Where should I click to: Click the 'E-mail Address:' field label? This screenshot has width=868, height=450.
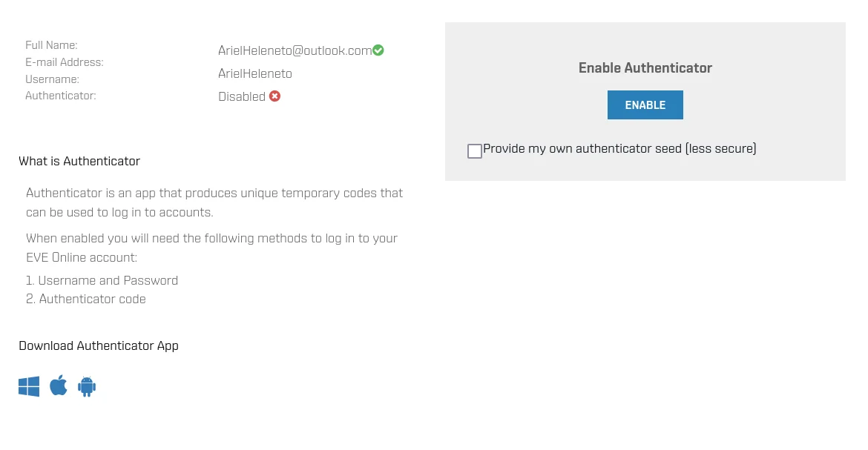point(65,62)
